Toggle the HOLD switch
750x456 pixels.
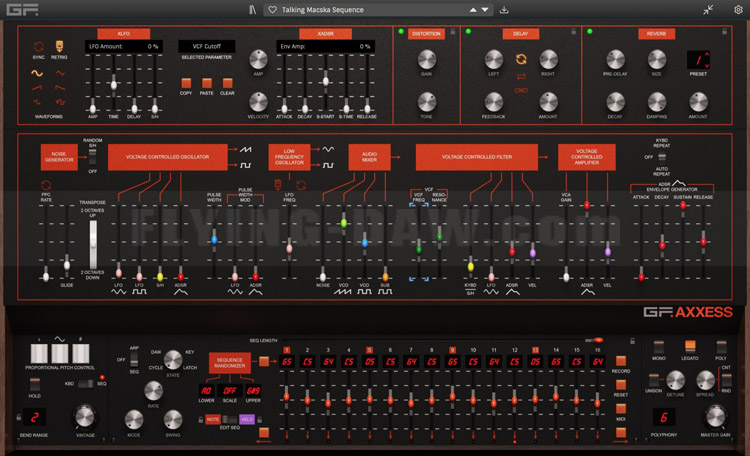tap(34, 384)
